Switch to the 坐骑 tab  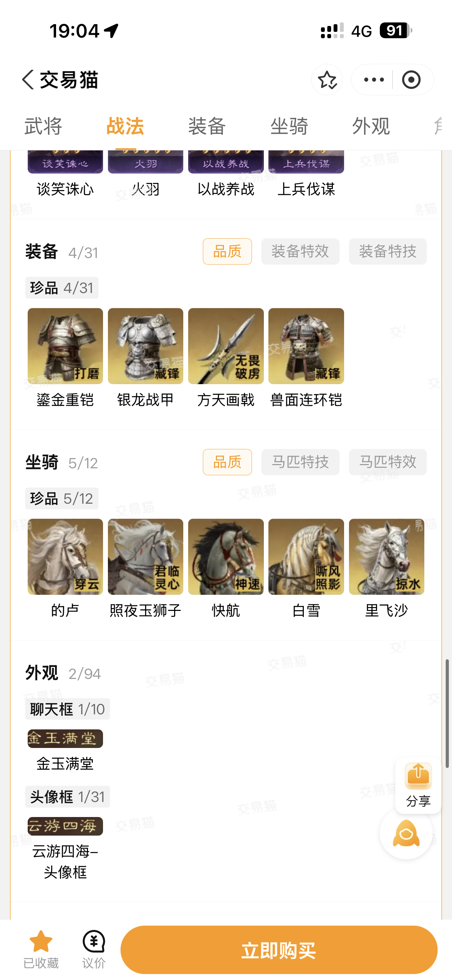click(289, 126)
